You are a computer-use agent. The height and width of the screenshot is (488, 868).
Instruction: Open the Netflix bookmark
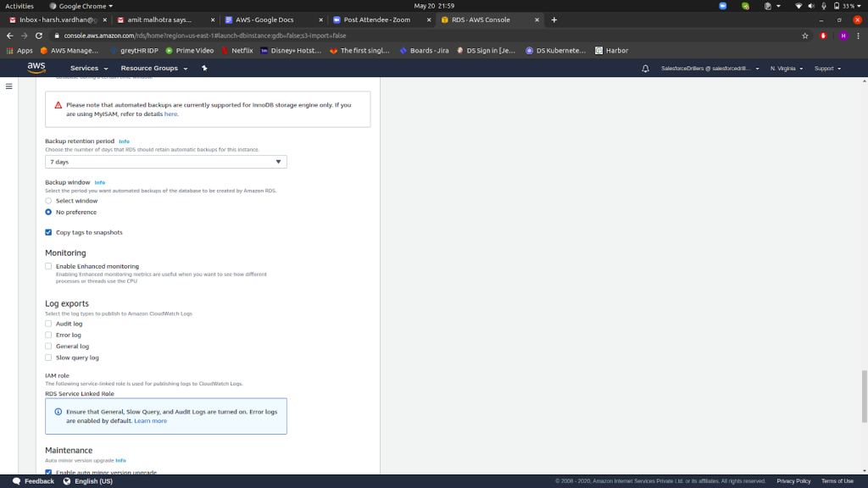(x=237, y=50)
